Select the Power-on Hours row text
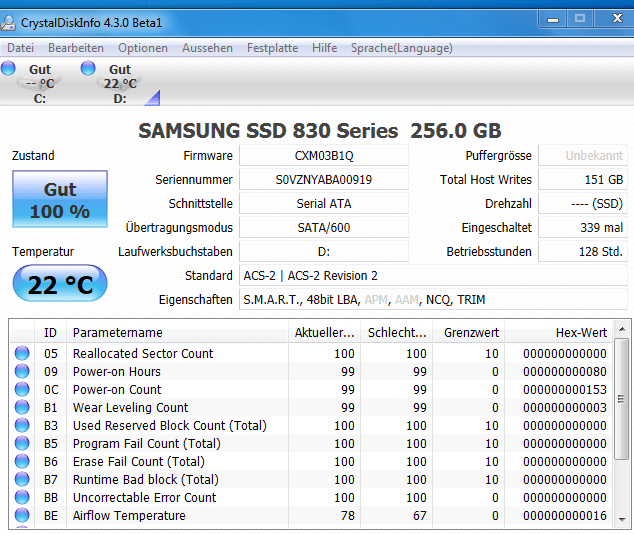634x534 pixels. tap(117, 371)
